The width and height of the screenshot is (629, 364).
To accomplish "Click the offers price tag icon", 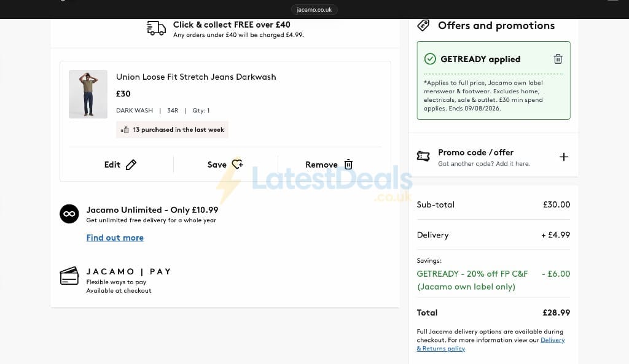I will pos(423,25).
